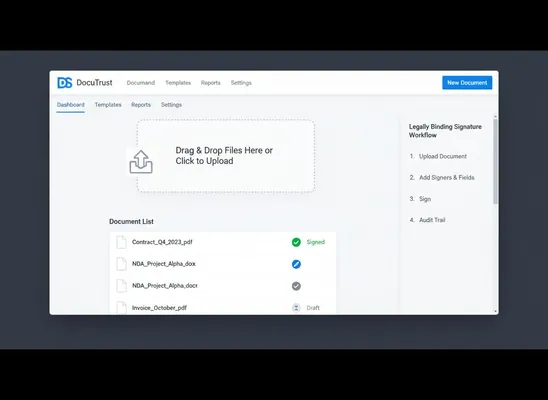Click blue pencil status icon for NDA_Project_Alpha_dox
The width and height of the screenshot is (548, 400).
296,264
